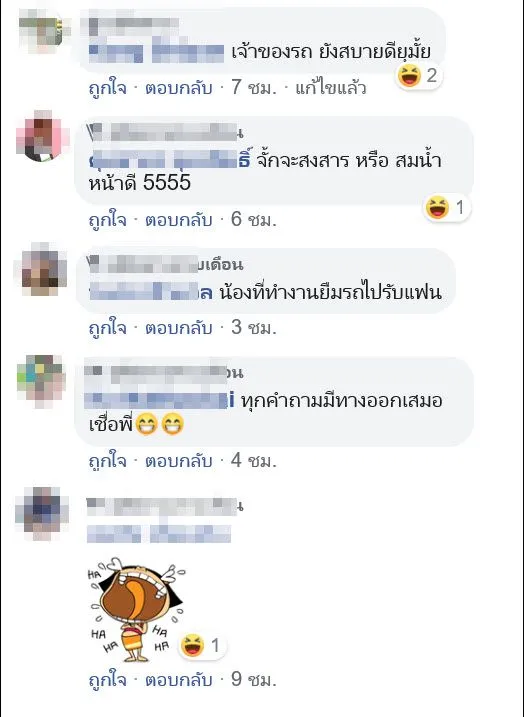This screenshot has height=717, width=524.
Task: View edit history via แก้ไขแล้ว
Action: pos(331,87)
